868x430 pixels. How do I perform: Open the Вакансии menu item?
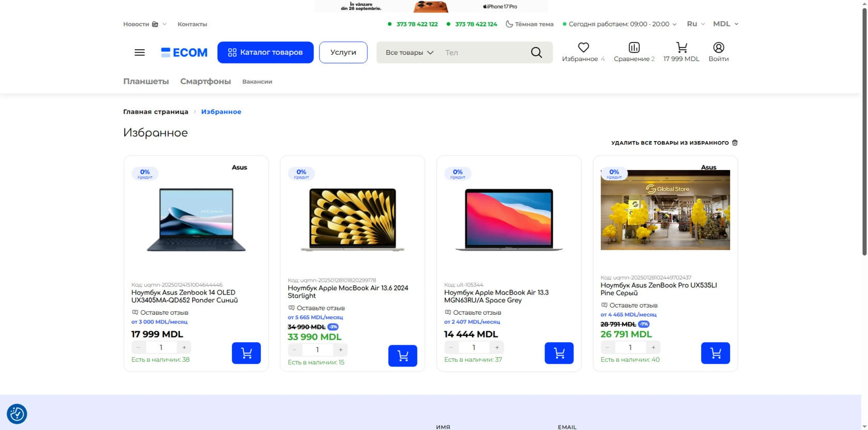click(257, 82)
